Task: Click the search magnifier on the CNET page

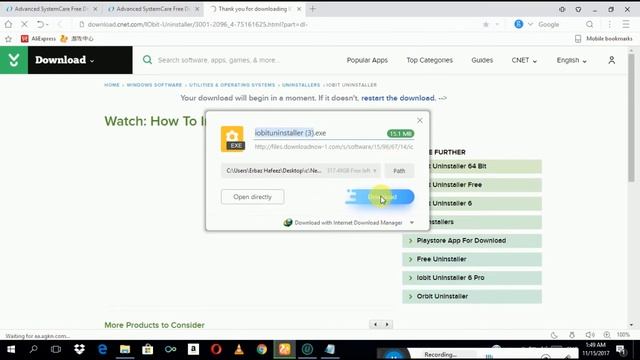Action: click(147, 60)
